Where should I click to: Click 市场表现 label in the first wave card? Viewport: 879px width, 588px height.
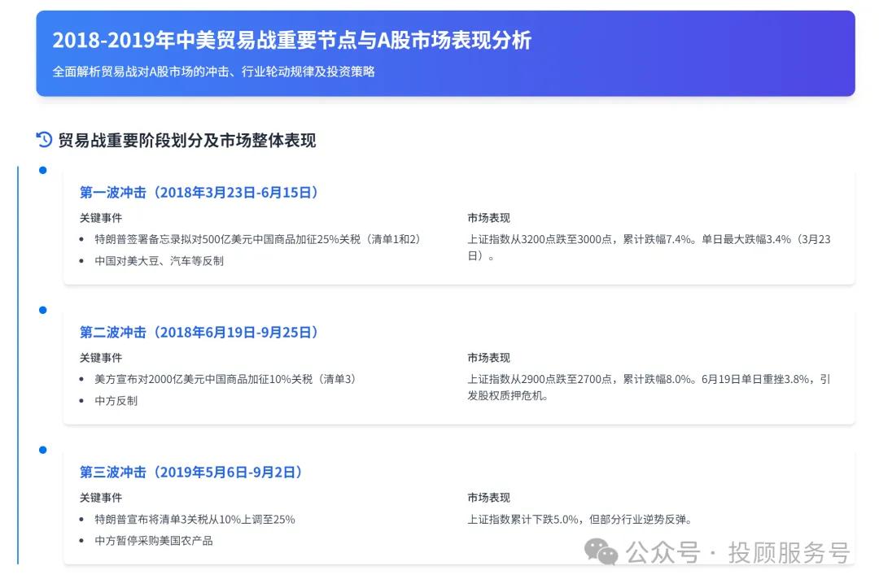point(489,218)
